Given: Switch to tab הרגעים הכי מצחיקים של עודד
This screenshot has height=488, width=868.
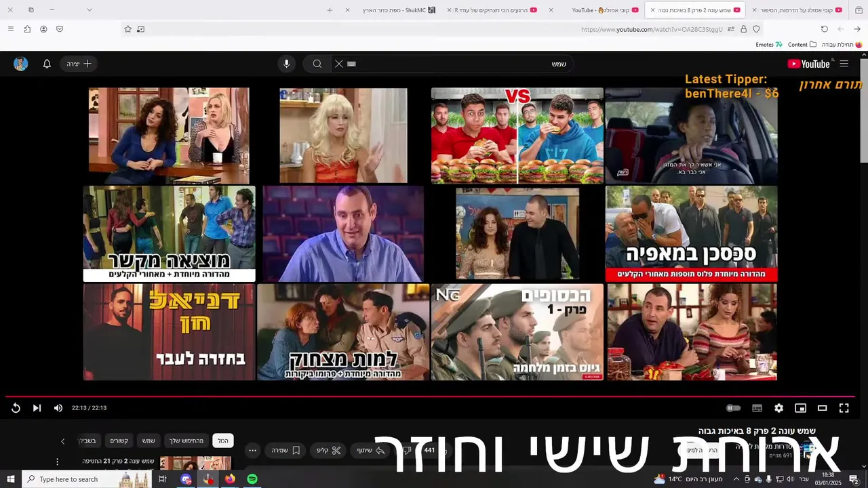Looking at the screenshot, I should 492,10.
